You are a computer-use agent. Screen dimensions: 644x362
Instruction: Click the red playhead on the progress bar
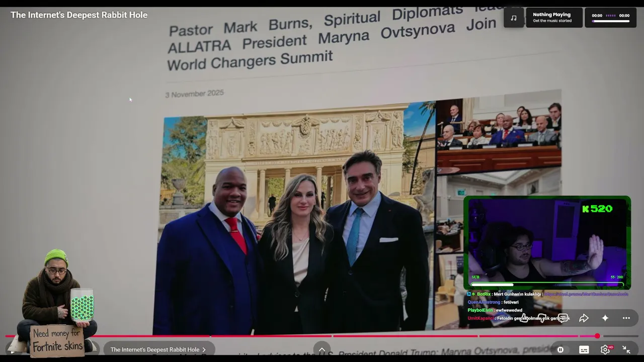click(x=597, y=336)
